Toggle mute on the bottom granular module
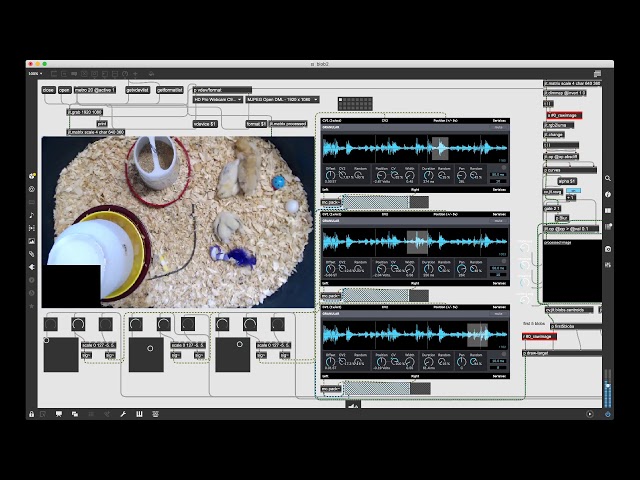This screenshot has width=640, height=480. (x=498, y=313)
